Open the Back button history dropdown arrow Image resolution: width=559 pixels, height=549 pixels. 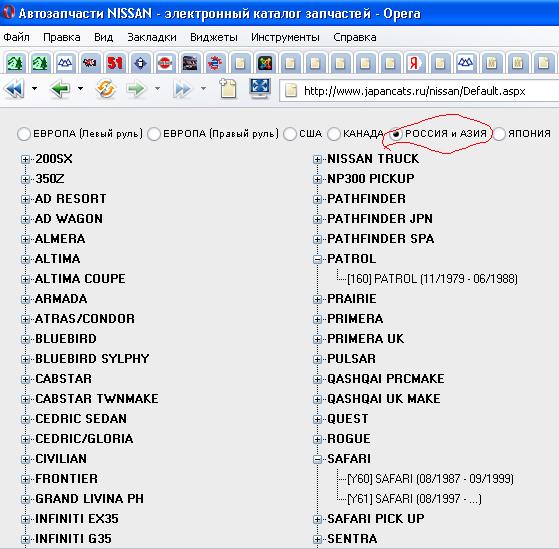(81, 88)
